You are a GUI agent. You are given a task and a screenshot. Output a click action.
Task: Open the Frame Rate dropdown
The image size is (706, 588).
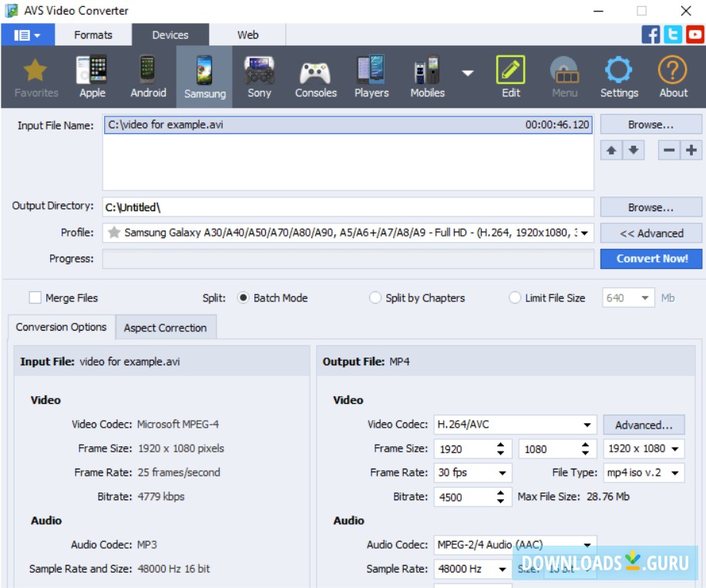(496, 472)
